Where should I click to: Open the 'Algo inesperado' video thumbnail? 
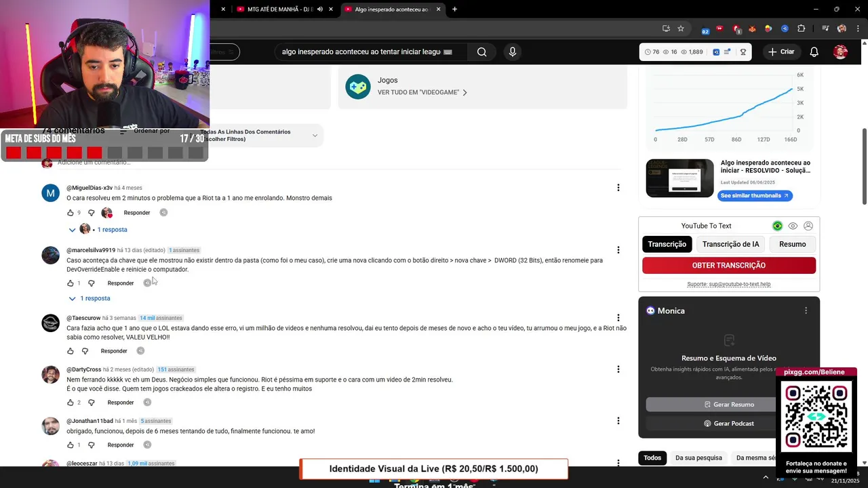tap(679, 178)
